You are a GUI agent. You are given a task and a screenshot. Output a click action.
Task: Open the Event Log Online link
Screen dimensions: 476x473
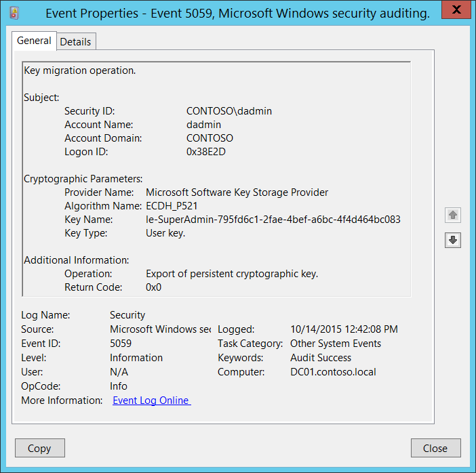pyautogui.click(x=151, y=400)
